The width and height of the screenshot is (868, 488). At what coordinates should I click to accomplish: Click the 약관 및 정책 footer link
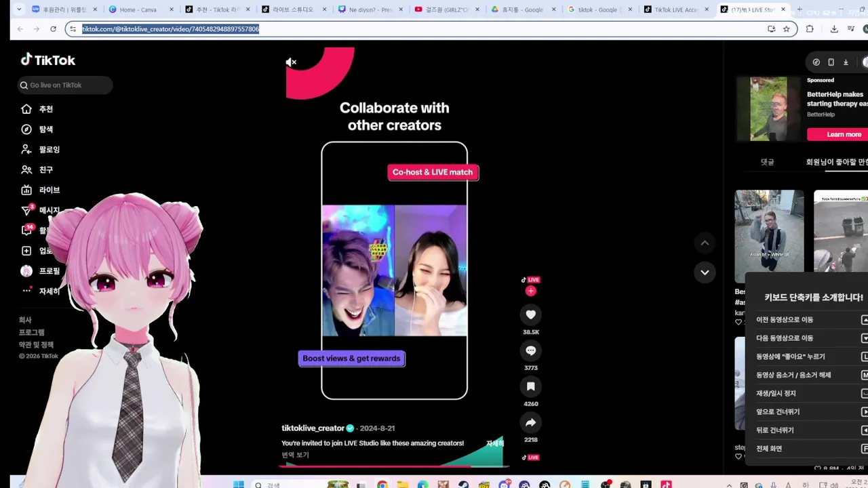[36, 345]
